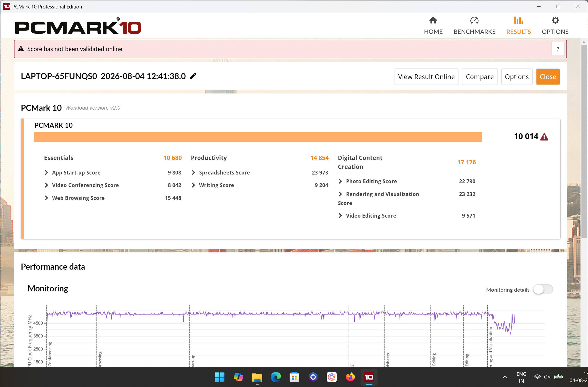
Task: Open the OPTIONS tab
Action: [555, 25]
